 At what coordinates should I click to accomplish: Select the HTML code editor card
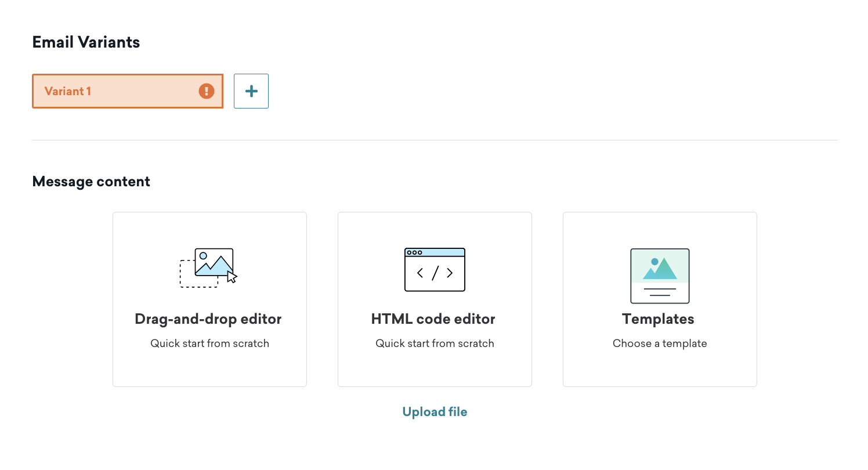click(435, 299)
